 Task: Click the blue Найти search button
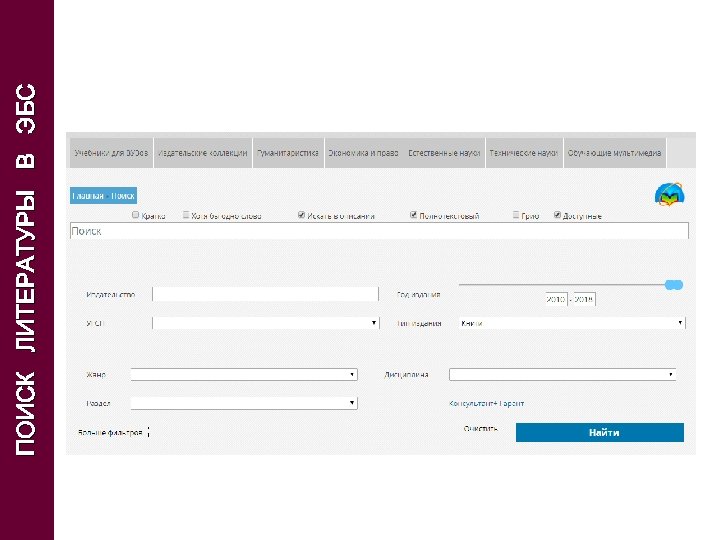click(600, 433)
